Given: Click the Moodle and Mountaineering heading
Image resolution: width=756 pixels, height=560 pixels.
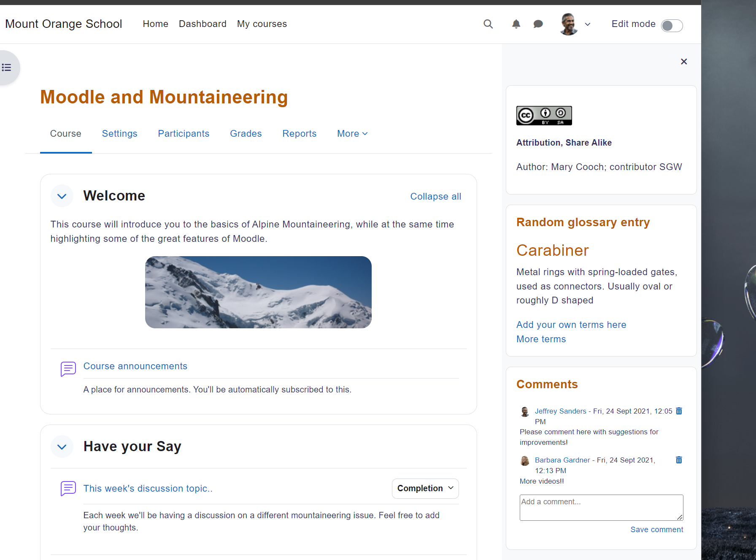Looking at the screenshot, I should point(164,97).
